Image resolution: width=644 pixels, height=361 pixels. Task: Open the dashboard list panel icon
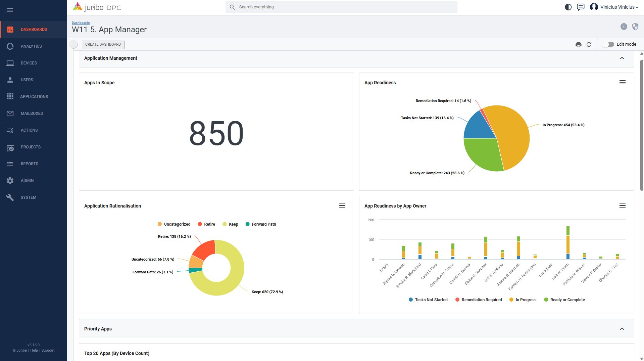[x=73, y=44]
